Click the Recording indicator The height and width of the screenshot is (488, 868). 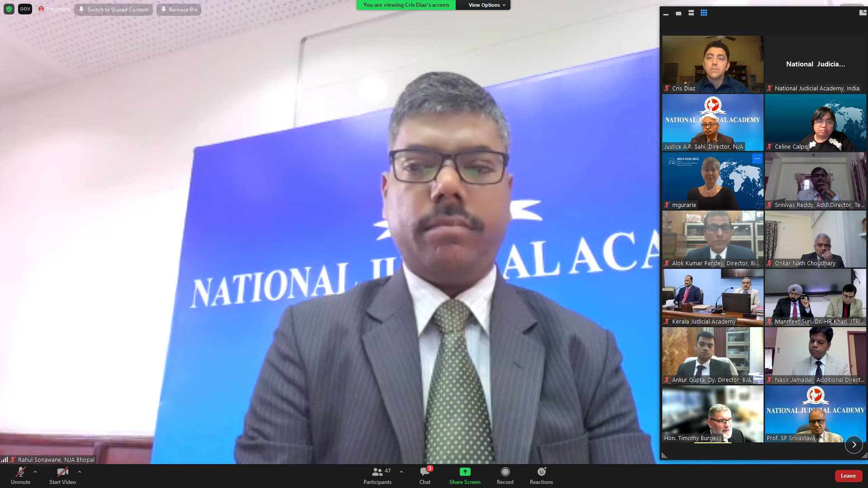(x=54, y=9)
